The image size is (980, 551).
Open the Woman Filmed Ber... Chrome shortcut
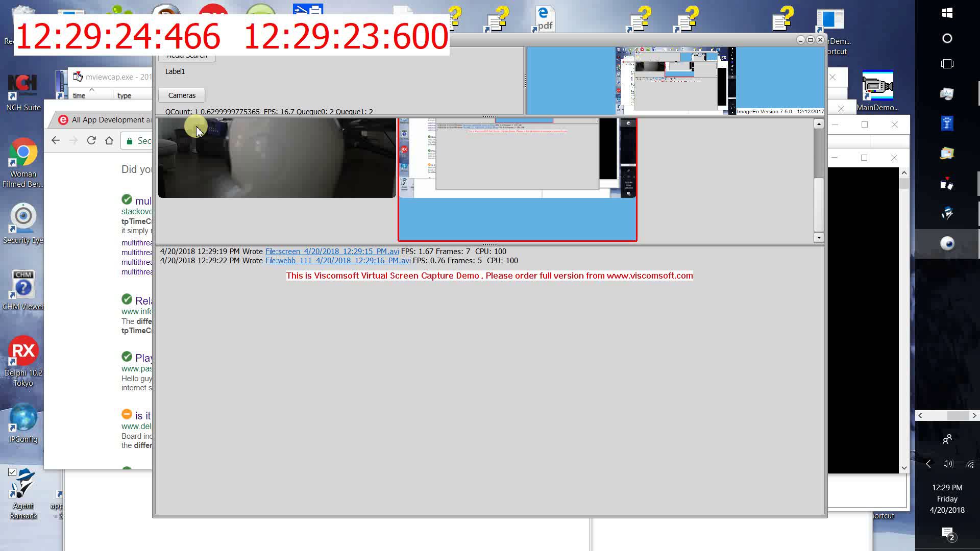click(x=23, y=163)
